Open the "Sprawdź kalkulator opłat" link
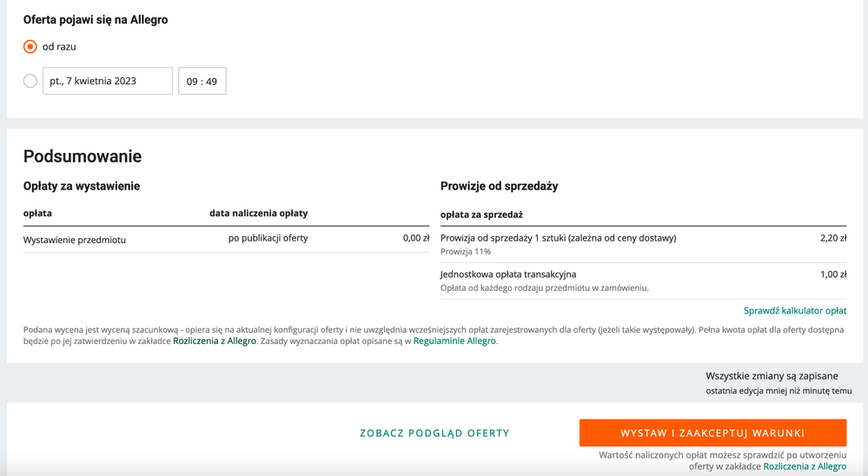The image size is (868, 476). click(x=794, y=310)
